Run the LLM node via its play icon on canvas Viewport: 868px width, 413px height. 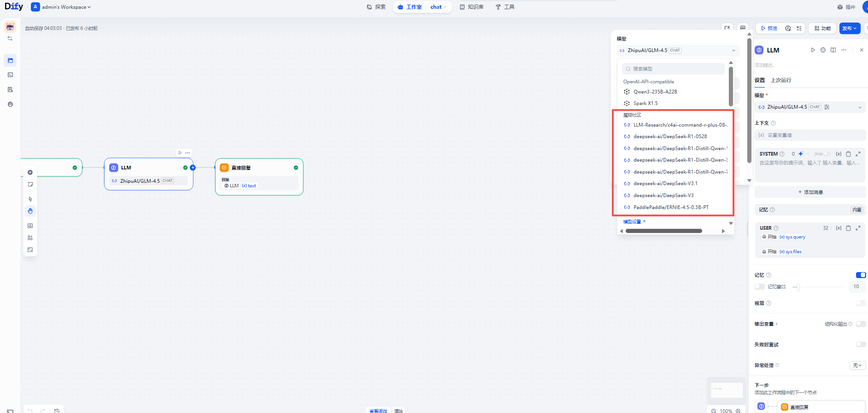[x=180, y=152]
